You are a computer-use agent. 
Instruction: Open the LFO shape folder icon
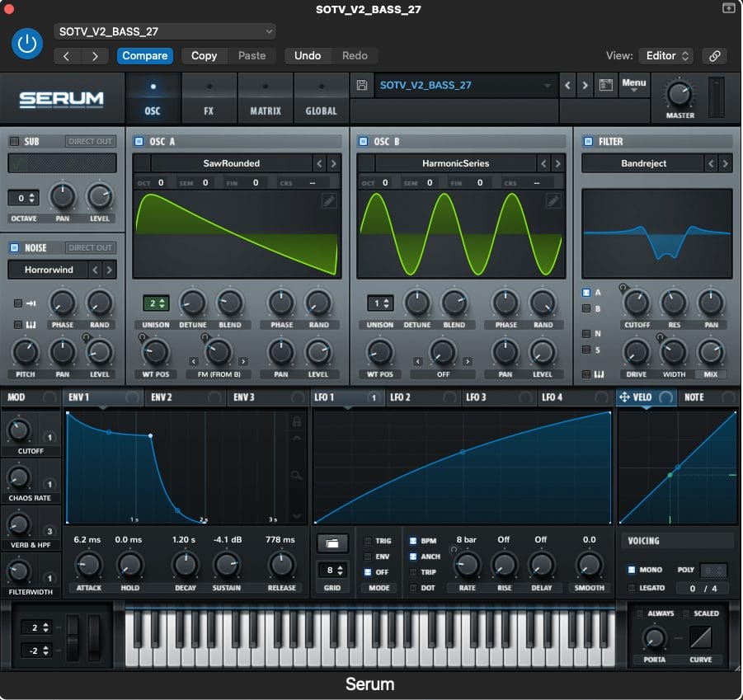tap(332, 543)
